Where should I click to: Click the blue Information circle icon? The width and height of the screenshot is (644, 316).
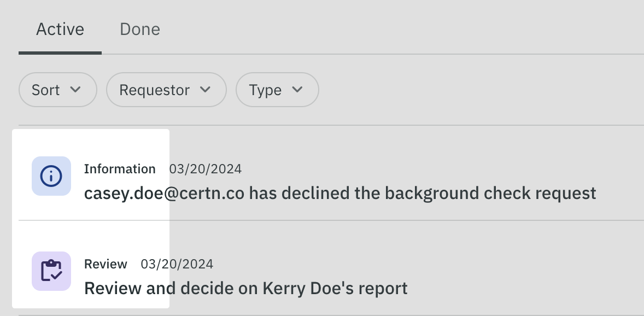click(x=51, y=176)
